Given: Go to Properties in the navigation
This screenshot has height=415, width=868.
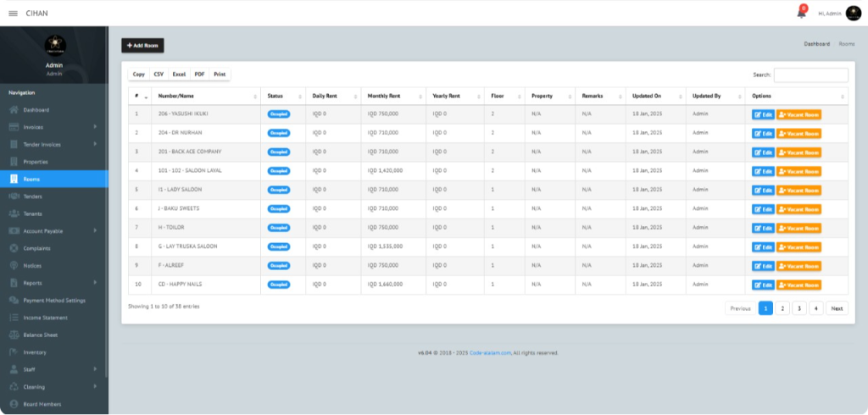Looking at the screenshot, I should [36, 162].
